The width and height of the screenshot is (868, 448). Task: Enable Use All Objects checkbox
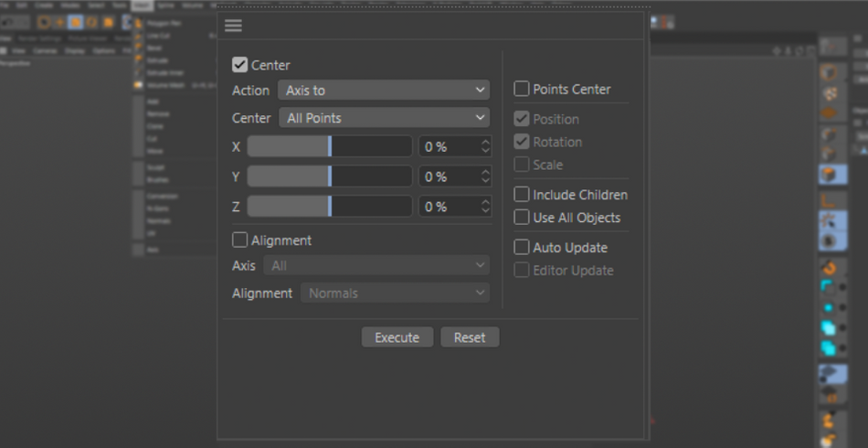pos(522,217)
